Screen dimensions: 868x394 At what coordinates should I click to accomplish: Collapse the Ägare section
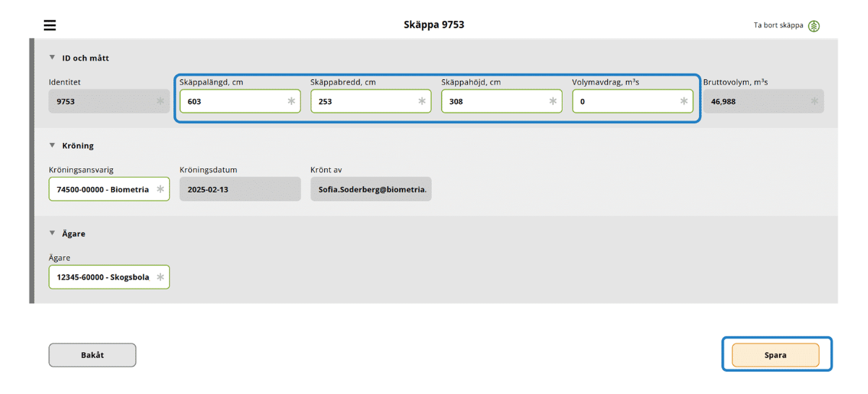52,233
